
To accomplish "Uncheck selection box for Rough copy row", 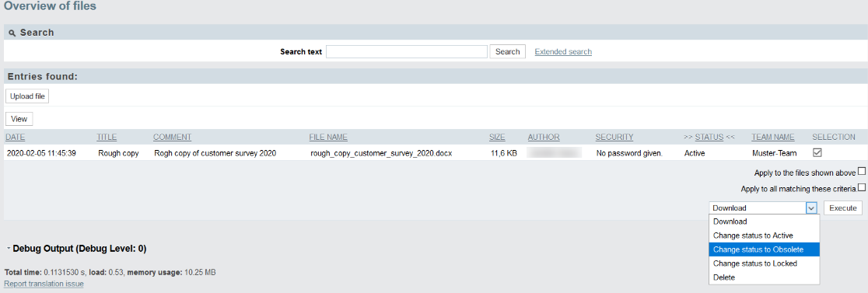I will coord(817,152).
